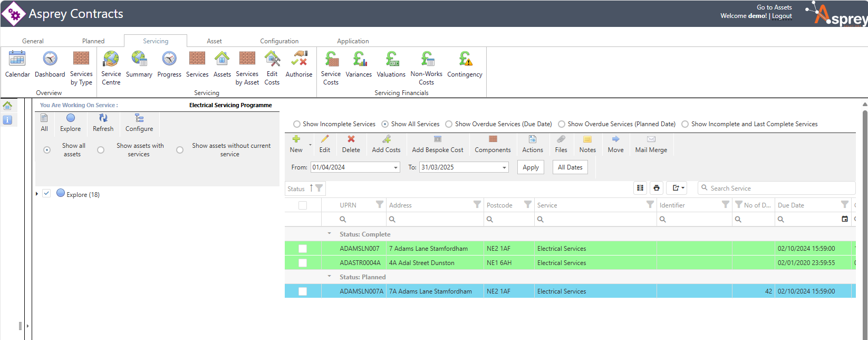Open Valuations in Servicing Financials

pos(391,64)
